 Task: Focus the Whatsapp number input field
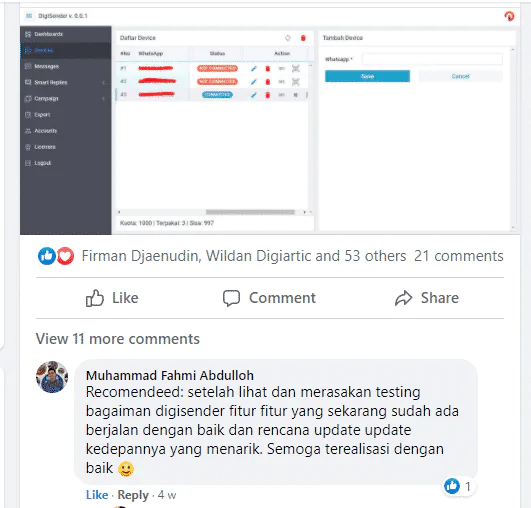(x=432, y=59)
